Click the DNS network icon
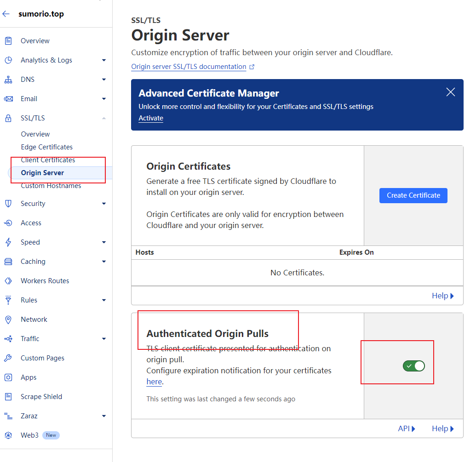 click(8, 80)
